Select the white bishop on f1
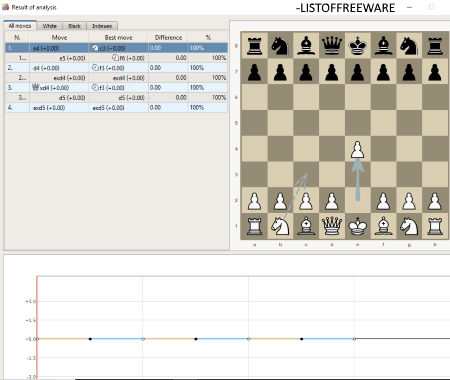Viewport: 450px width, 380px height. pyautogui.click(x=383, y=226)
